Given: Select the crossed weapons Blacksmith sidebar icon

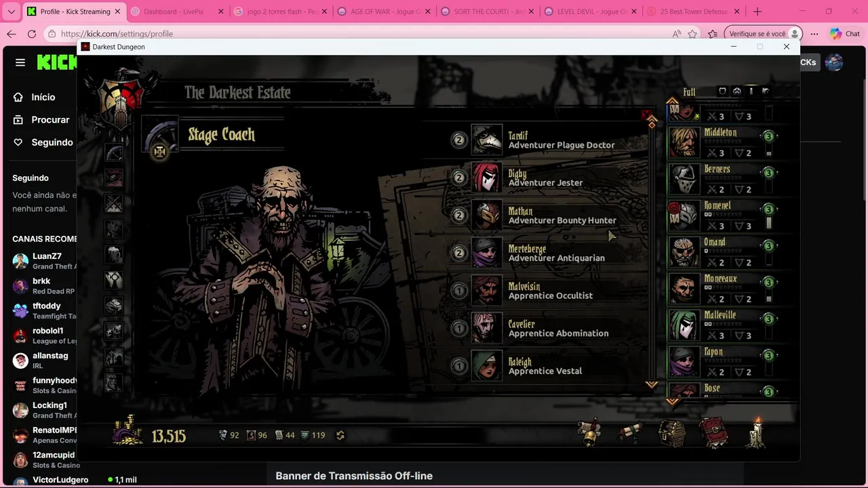Looking at the screenshot, I should (114, 203).
